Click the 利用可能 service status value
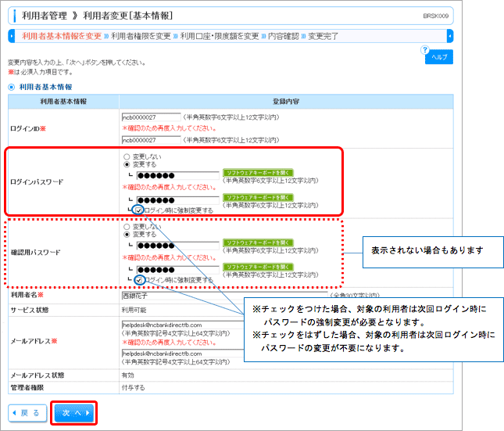The height and width of the screenshot is (431, 504). [134, 310]
